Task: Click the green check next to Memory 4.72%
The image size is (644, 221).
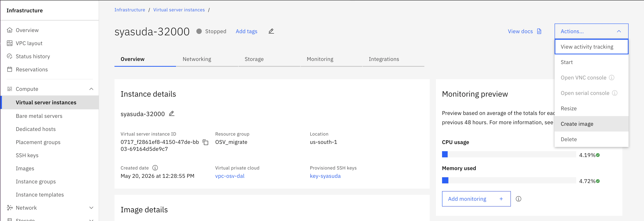Action: coord(598,181)
